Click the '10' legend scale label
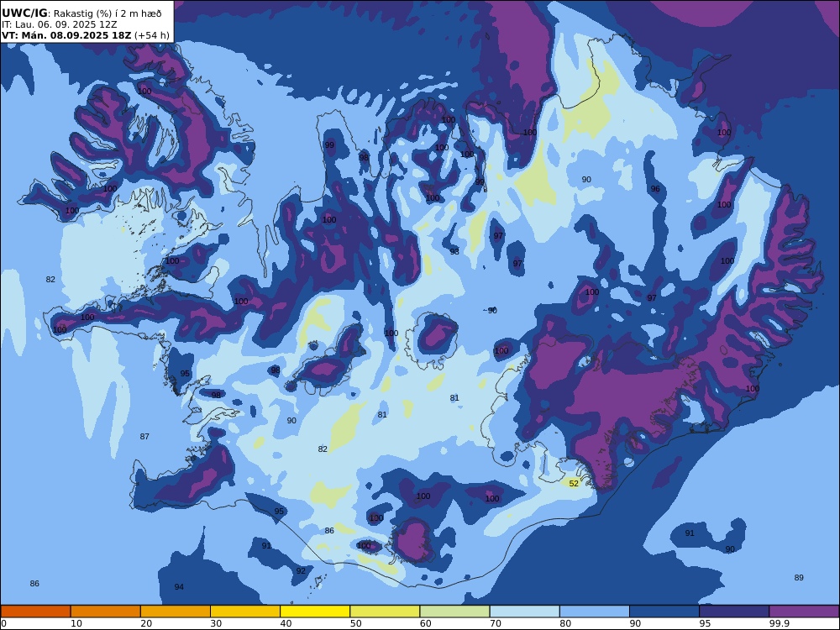Image resolution: width=840 pixels, height=630 pixels. (76, 623)
